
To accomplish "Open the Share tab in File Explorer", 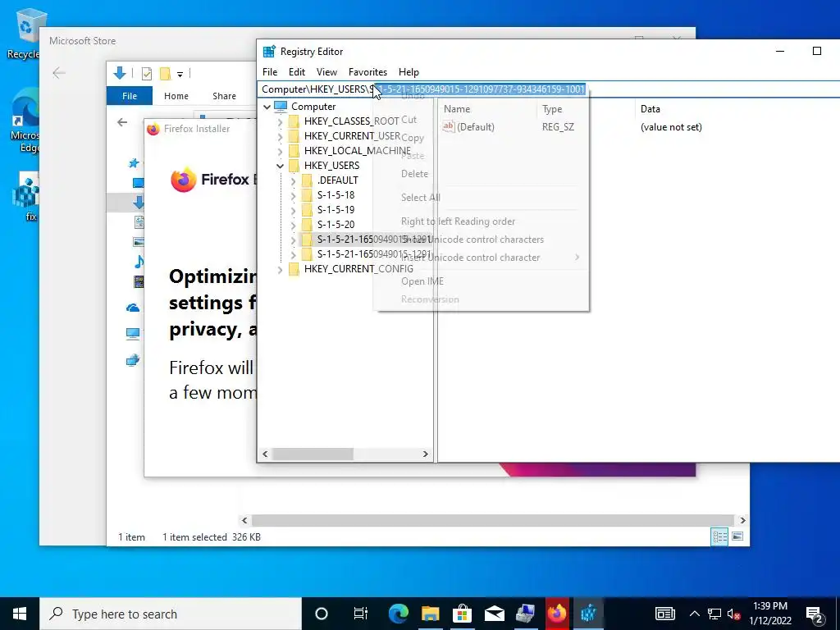I will (x=224, y=96).
